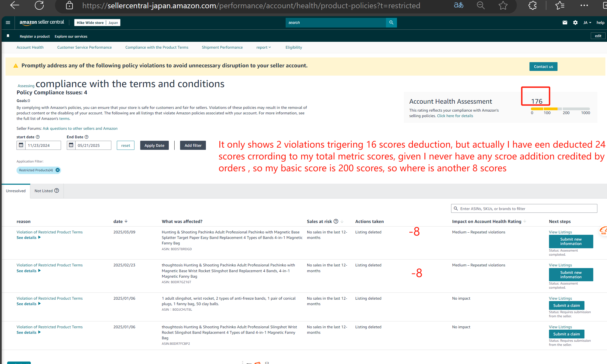Open End Date calendar icon
This screenshot has width=607, height=364.
(71, 145)
